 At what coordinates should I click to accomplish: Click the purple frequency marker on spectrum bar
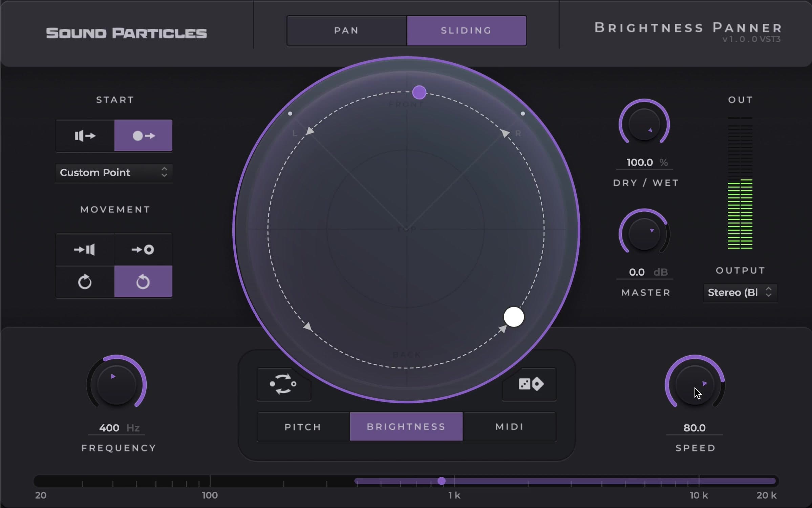pyautogui.click(x=442, y=481)
